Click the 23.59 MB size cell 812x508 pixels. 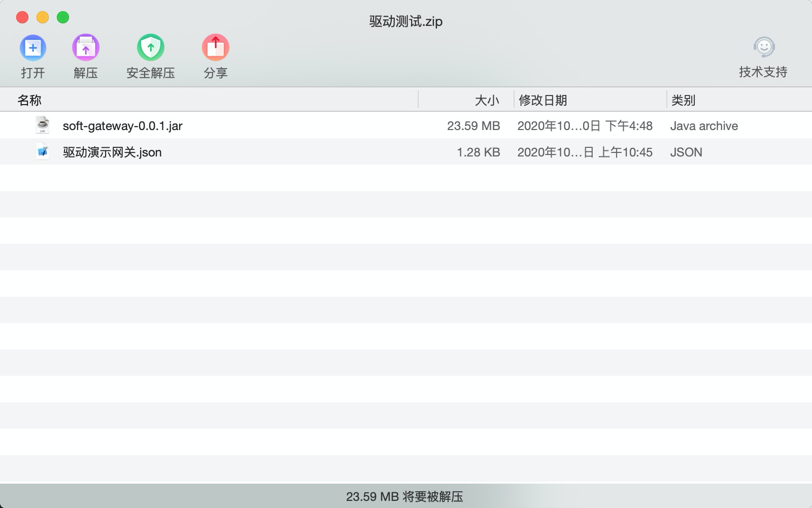(x=473, y=126)
